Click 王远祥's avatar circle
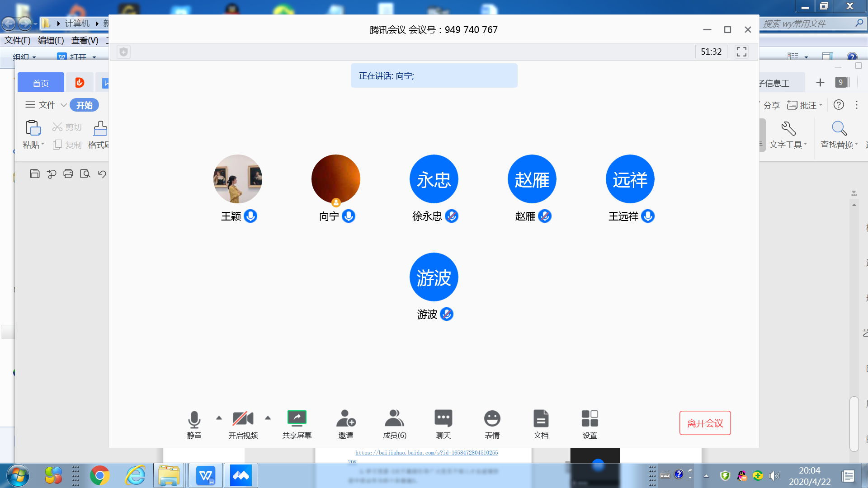868x488 pixels. [x=630, y=179]
